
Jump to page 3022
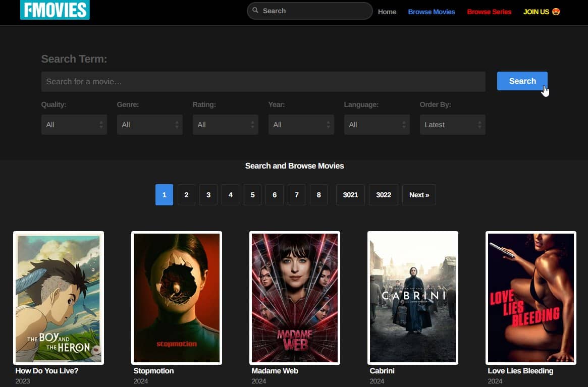coord(384,195)
